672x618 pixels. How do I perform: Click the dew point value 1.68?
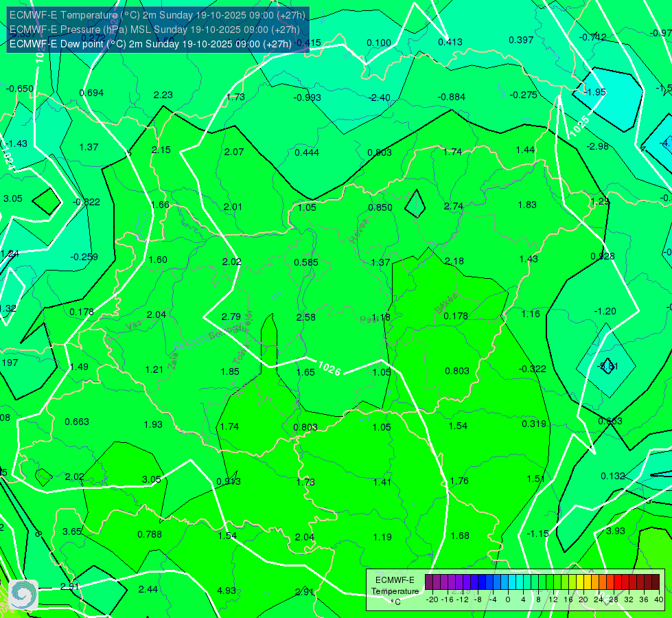click(460, 536)
